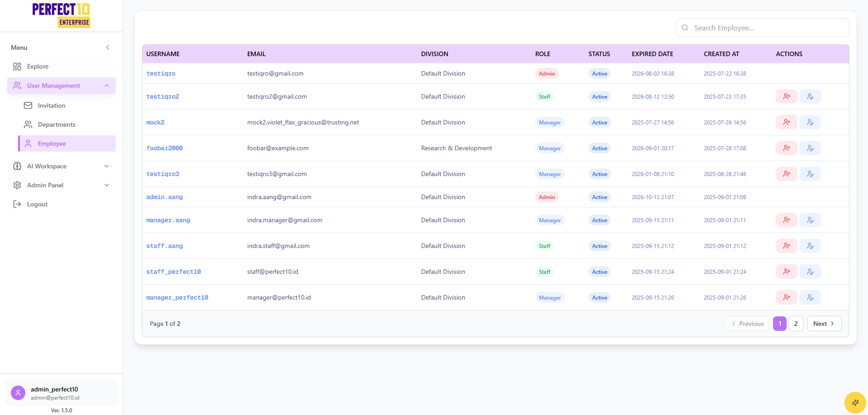Click the Previous page button
The height and width of the screenshot is (415, 868).
click(x=747, y=324)
